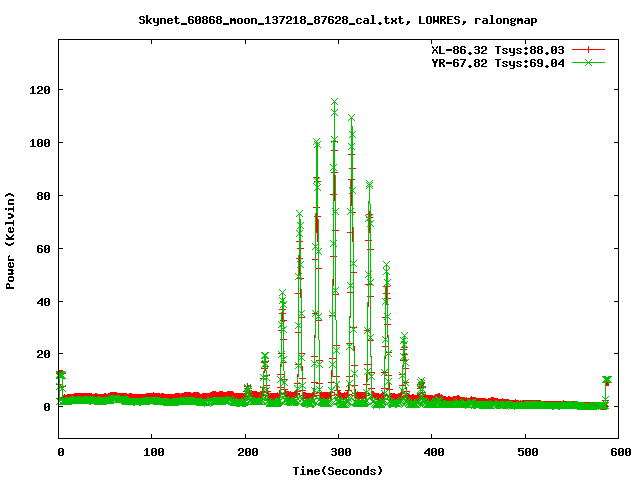
Task: Click the y-axis tick label 80
Action: coord(44,196)
